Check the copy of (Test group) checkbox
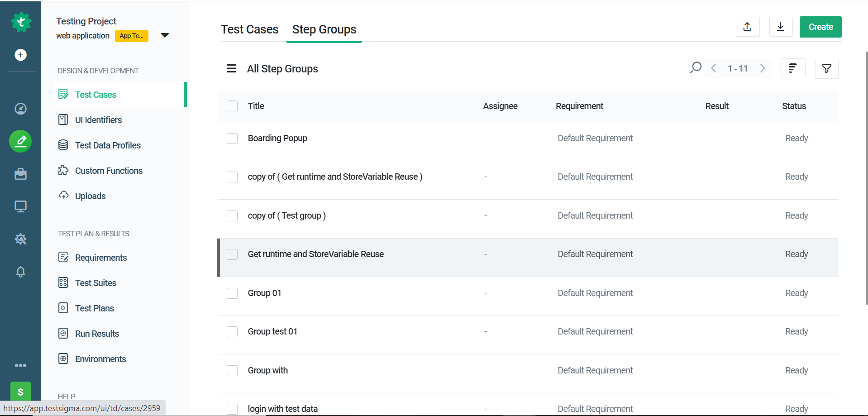The width and height of the screenshot is (868, 416). click(232, 215)
